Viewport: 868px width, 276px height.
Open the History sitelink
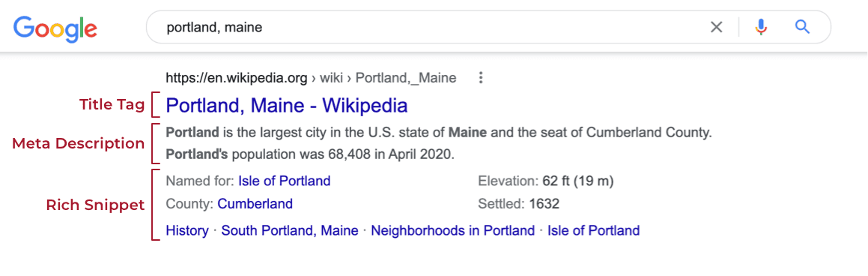click(187, 230)
